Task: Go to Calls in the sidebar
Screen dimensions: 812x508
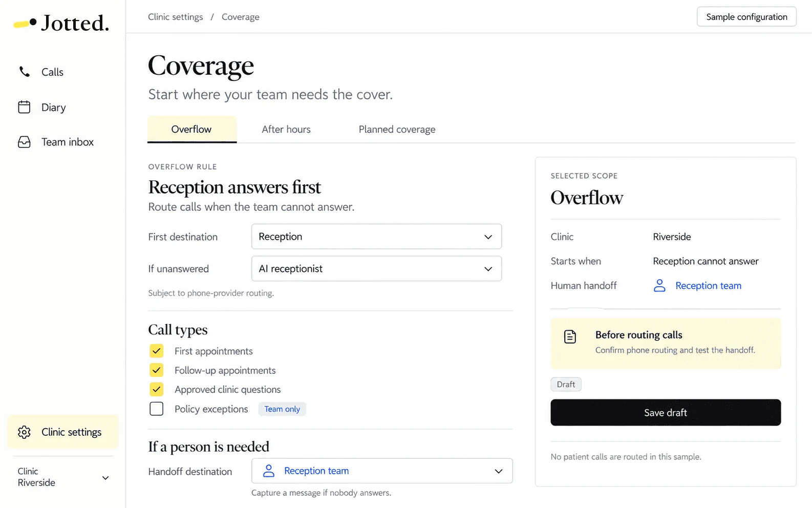Action: [52, 72]
